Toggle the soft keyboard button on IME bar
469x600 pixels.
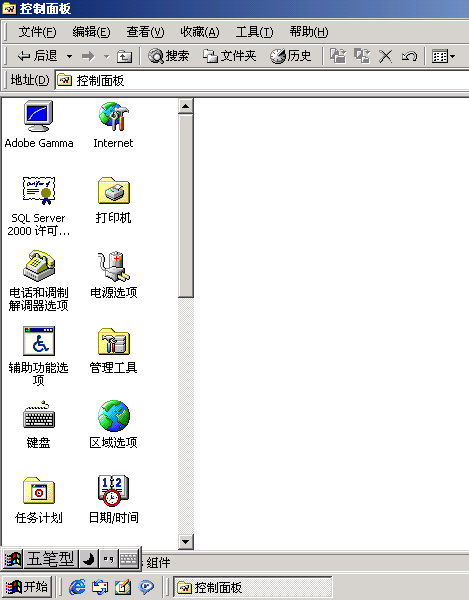pos(129,559)
